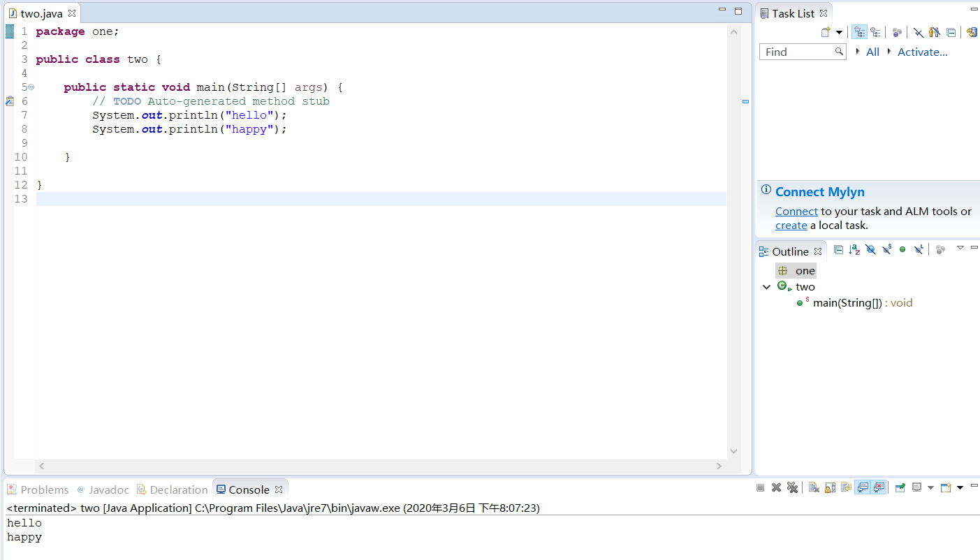Toggle Hide Static Fields and Methods
This screenshot has width=980, height=560.
(886, 249)
